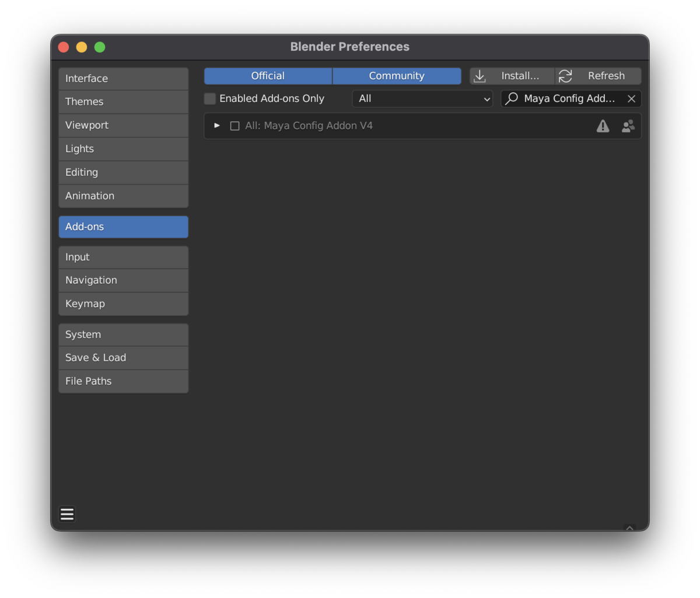Click the Refresh button label
The height and width of the screenshot is (598, 700).
coord(606,76)
